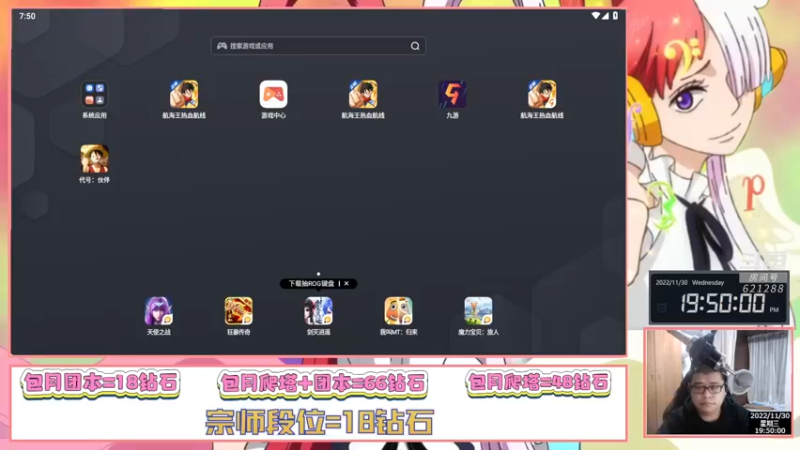Click the 包月爬塔+团本=66钻石 banner text
Viewport: 800px width, 450px height.
tap(322, 384)
